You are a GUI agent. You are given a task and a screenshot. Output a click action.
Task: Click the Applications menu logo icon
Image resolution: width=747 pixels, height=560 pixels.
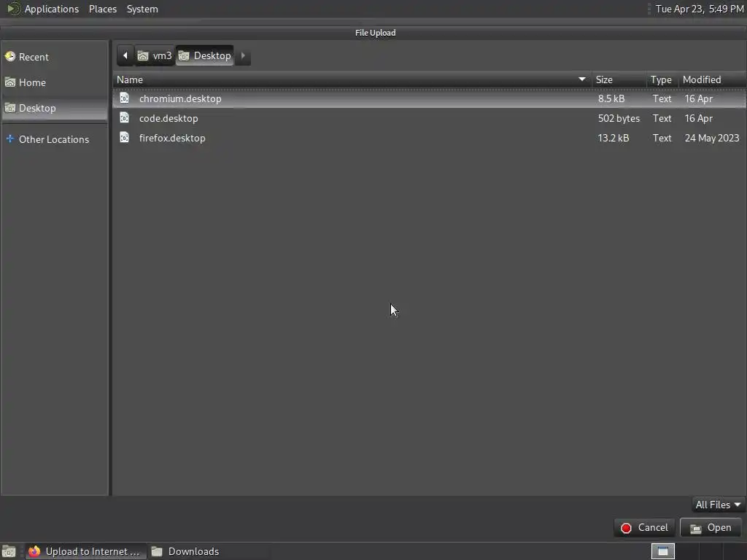(14, 9)
